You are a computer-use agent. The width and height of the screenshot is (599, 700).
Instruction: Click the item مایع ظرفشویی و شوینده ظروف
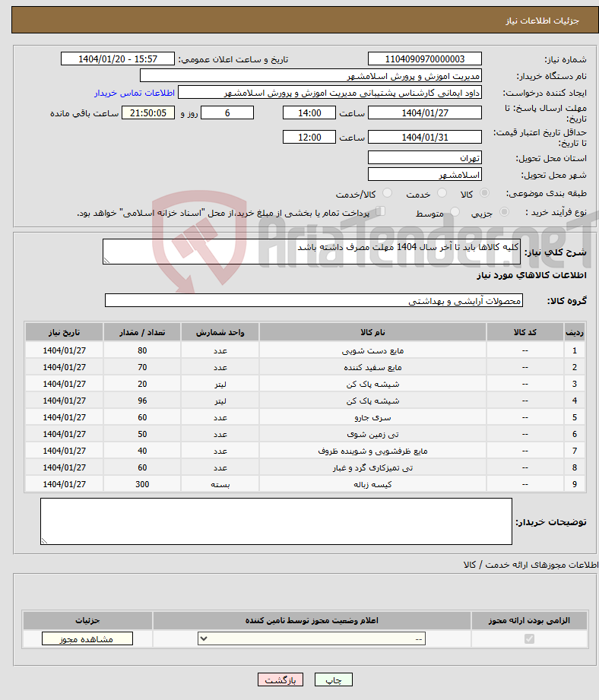[x=372, y=451]
